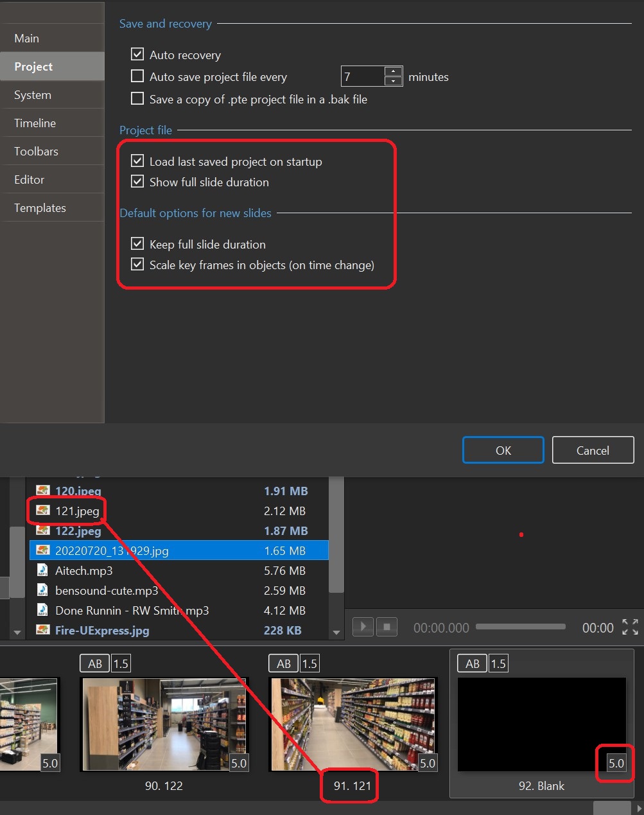Open the Timeline settings tab
The height and width of the screenshot is (815, 644).
pos(35,123)
